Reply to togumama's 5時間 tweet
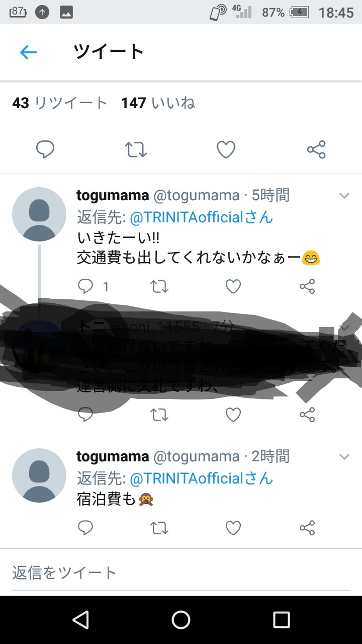The width and height of the screenshot is (362, 644). (86, 286)
